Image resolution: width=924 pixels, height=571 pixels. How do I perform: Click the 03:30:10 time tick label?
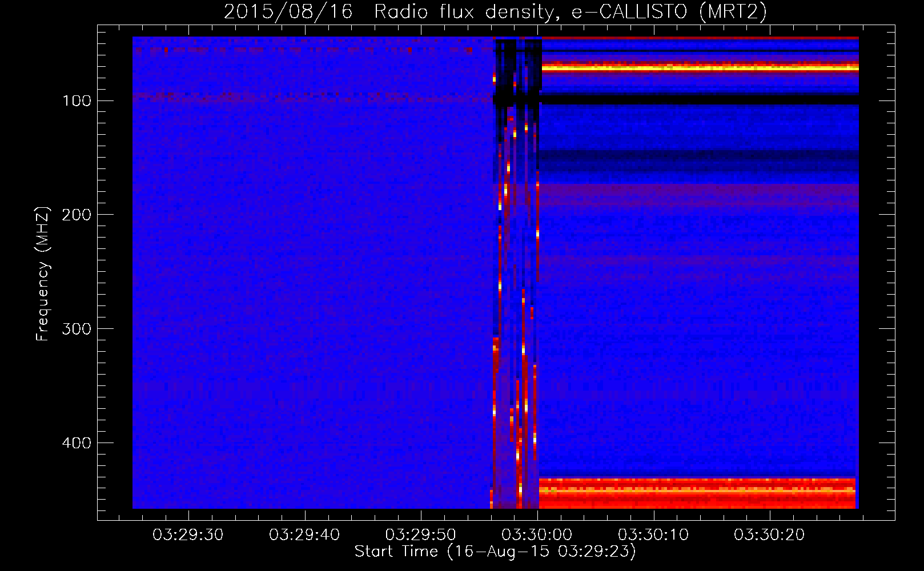653,535
